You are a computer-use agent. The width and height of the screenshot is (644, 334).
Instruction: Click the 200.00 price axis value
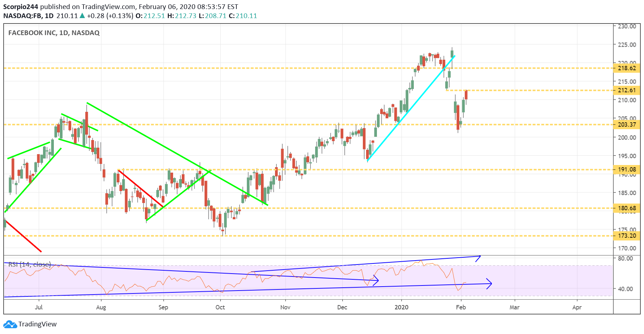pos(627,138)
